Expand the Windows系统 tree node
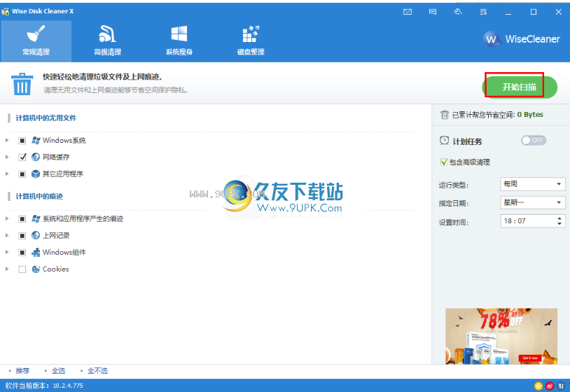 [x=7, y=140]
